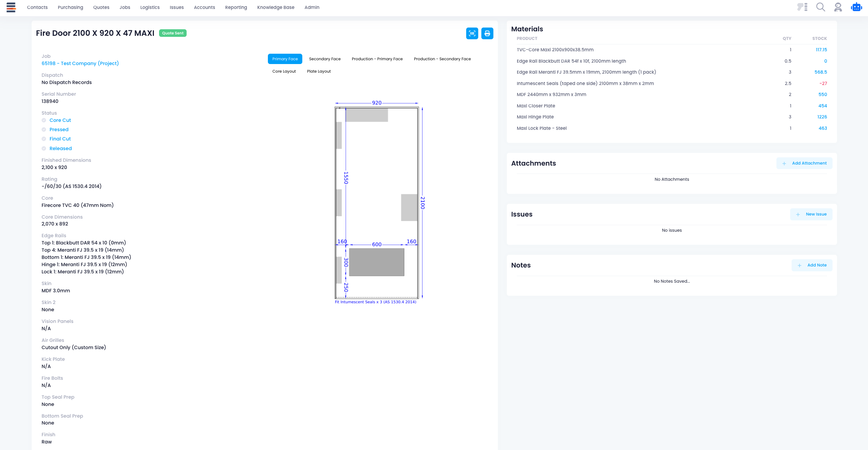This screenshot has height=450, width=868.
Task: Switch to the Core Layout tab
Action: 284,71
